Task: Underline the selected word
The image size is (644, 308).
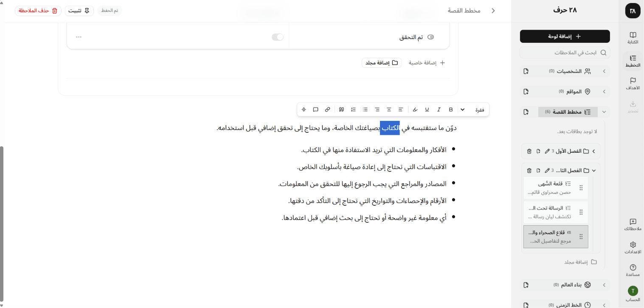Action: 427,109
